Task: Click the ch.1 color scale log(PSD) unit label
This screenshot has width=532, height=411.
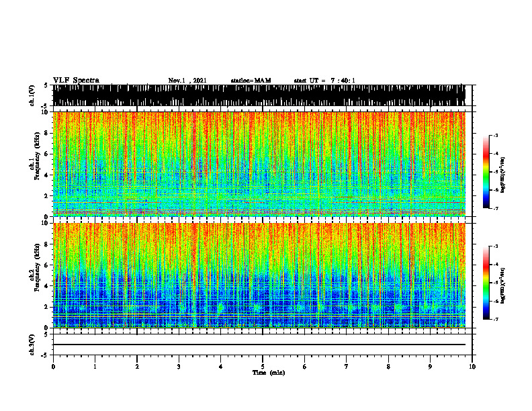Action: (x=503, y=175)
